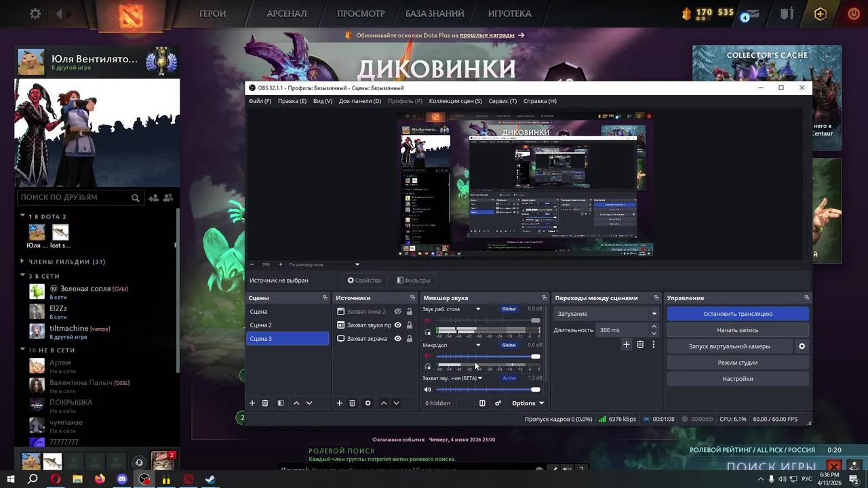Expand Члены гильдии (31) group

click(22, 262)
